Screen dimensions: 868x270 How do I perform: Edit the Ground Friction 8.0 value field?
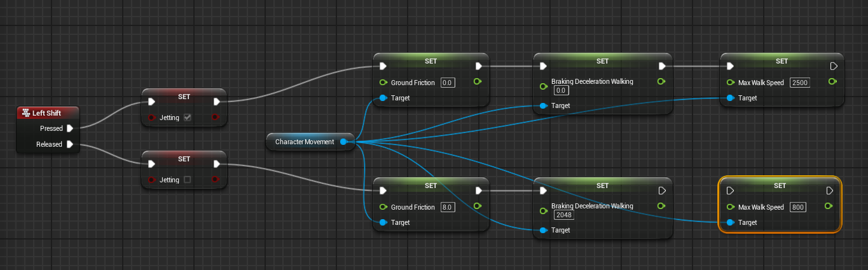pos(448,207)
